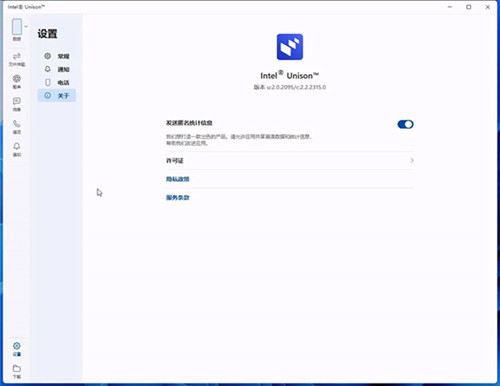This screenshot has height=386, width=500.
Task: Toggle send anonymous statistics switch
Action: click(405, 124)
